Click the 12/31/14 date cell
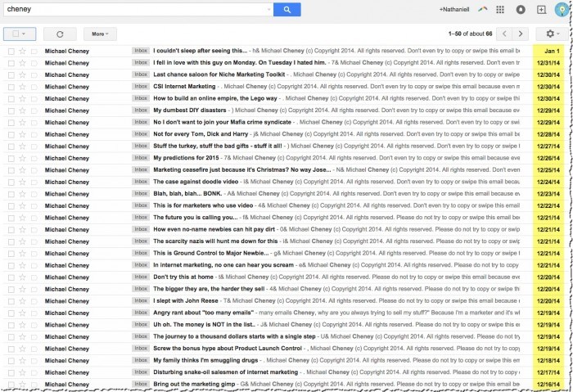This screenshot has width=573, height=392. pos(548,63)
